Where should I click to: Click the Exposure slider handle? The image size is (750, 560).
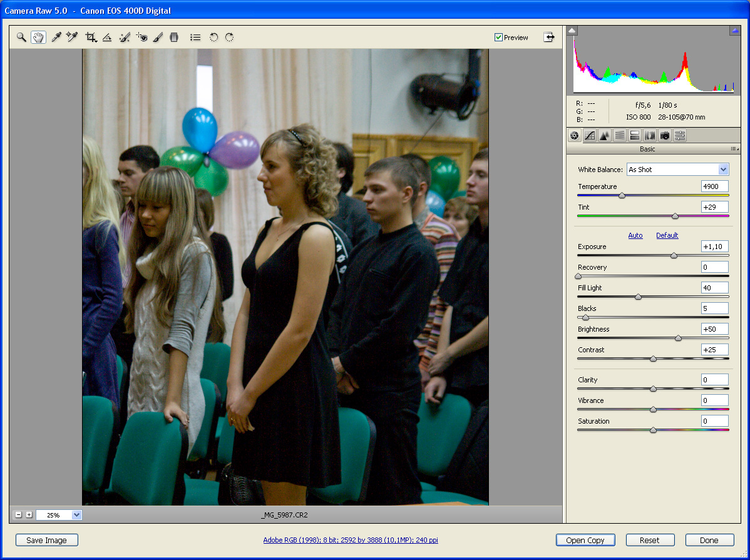click(x=674, y=255)
